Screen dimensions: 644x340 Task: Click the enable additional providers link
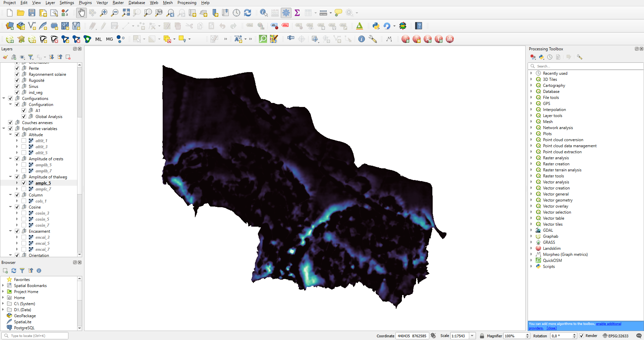(608, 324)
